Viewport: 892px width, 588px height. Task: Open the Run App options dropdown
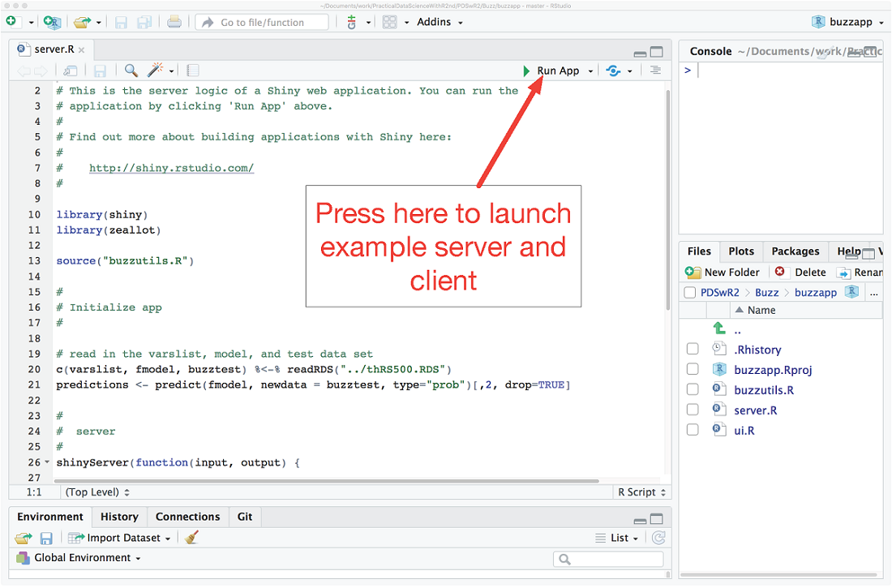590,71
